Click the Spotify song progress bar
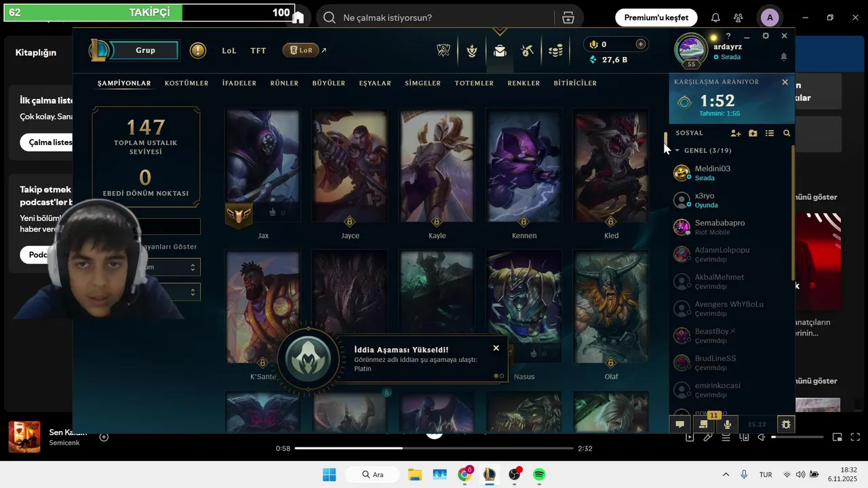 point(434,448)
